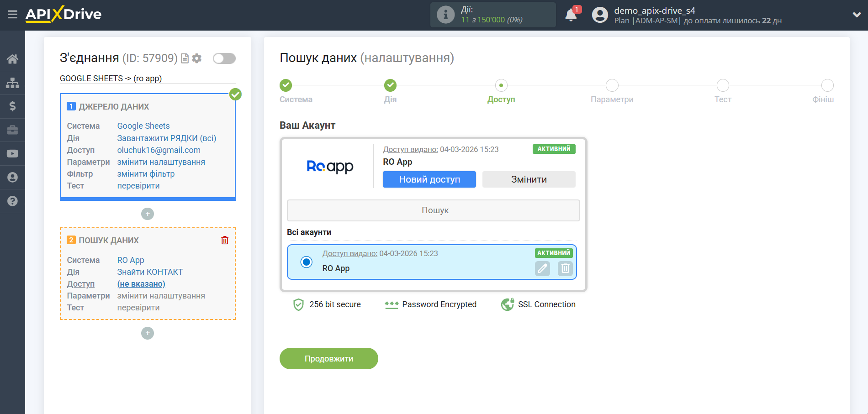
Task: Click the notification bell icon
Action: (571, 15)
